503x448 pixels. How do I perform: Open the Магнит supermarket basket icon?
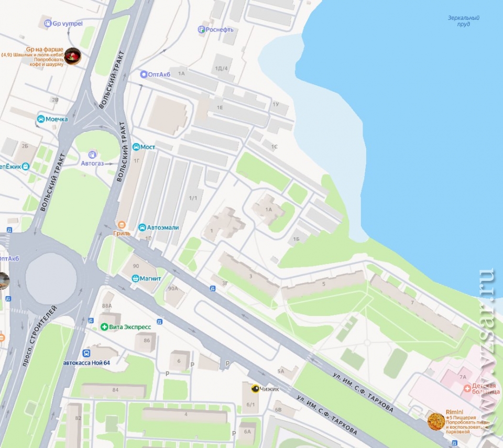pyautogui.click(x=135, y=278)
